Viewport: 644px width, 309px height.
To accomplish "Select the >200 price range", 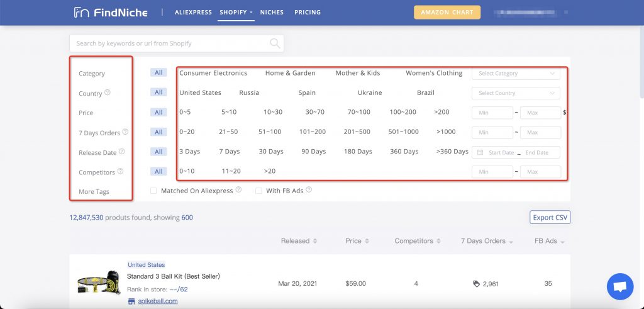I will tap(441, 112).
